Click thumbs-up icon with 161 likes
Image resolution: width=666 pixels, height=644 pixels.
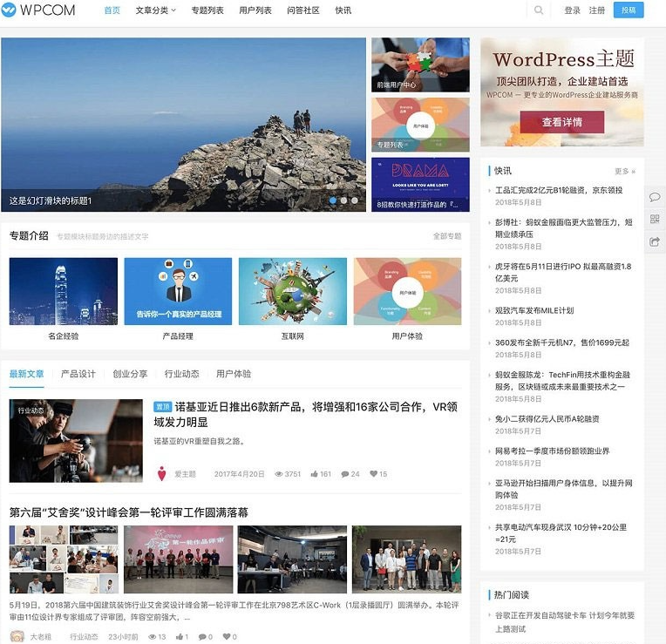pyautogui.click(x=315, y=474)
